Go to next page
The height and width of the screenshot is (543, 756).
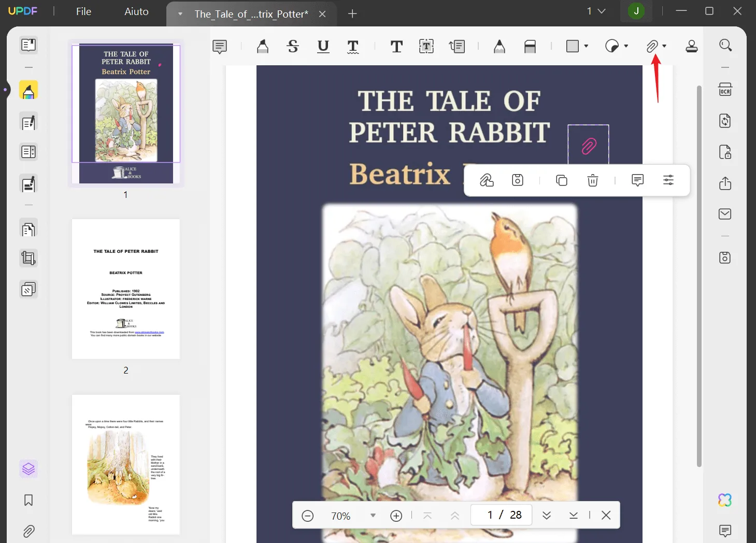pyautogui.click(x=546, y=516)
